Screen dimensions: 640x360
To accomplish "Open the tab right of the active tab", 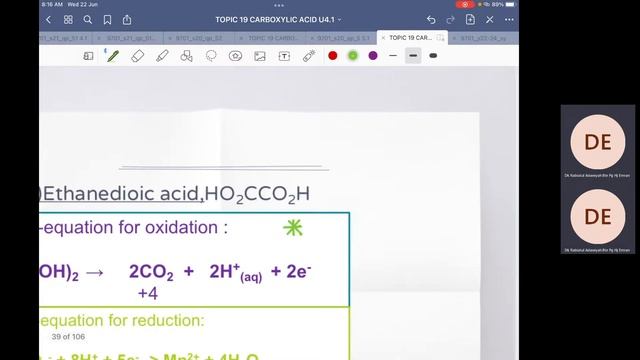I will 483,38.
